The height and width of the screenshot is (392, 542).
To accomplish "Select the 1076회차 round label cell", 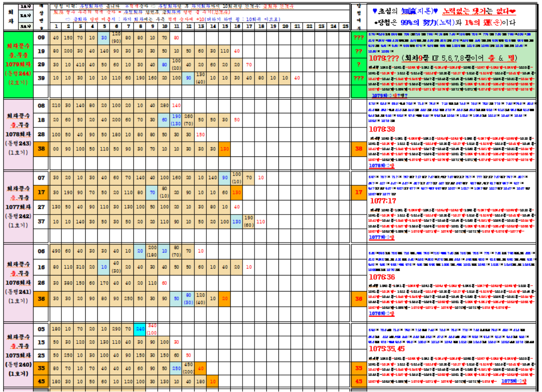I will coord(18,282).
